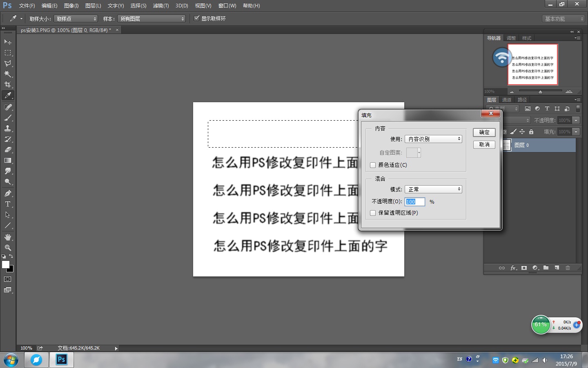Image resolution: width=588 pixels, height=368 pixels.
Task: Click 取消 in Fill dialog
Action: coord(484,145)
